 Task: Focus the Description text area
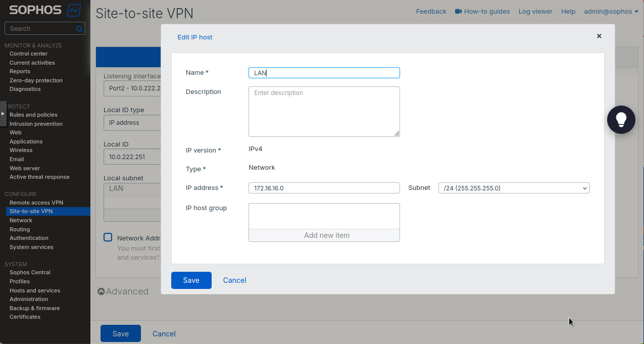point(324,111)
